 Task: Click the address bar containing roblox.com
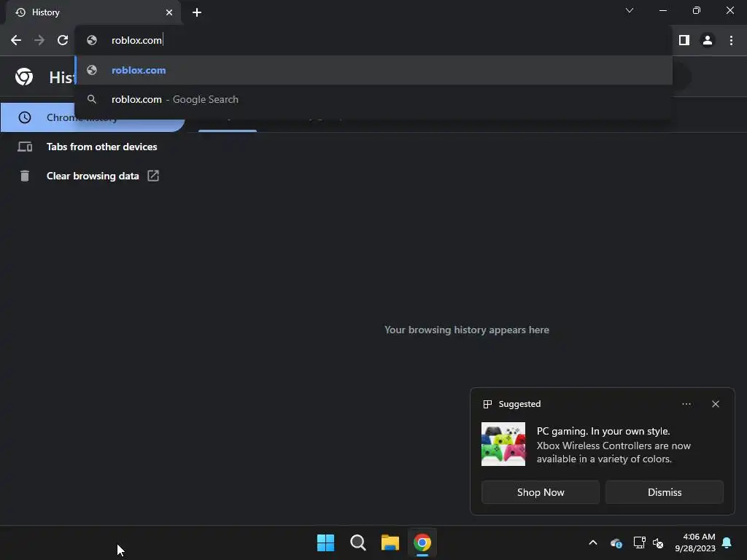[x=374, y=41]
